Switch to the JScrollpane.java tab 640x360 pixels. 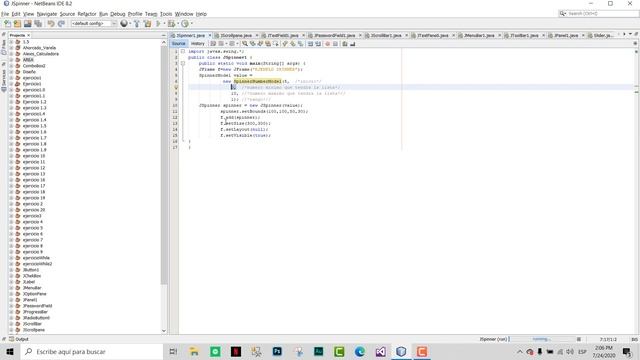236,36
